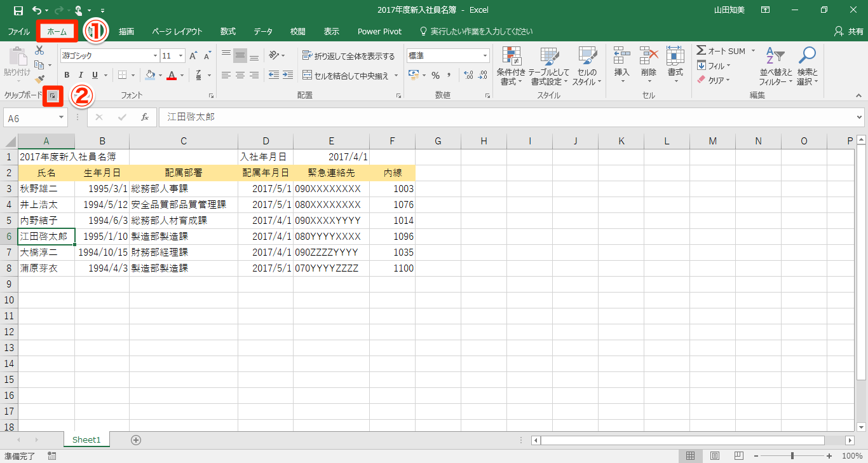
Task: Align cell text to the left
Action: [x=226, y=75]
